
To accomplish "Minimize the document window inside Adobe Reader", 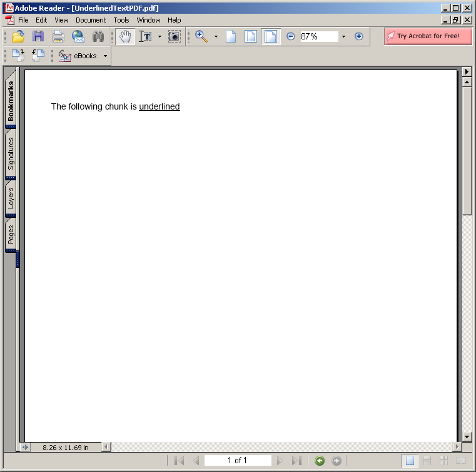I will click(445, 21).
